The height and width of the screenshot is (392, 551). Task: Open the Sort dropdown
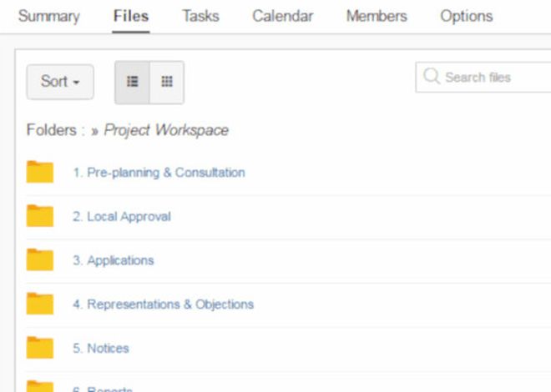tap(60, 82)
